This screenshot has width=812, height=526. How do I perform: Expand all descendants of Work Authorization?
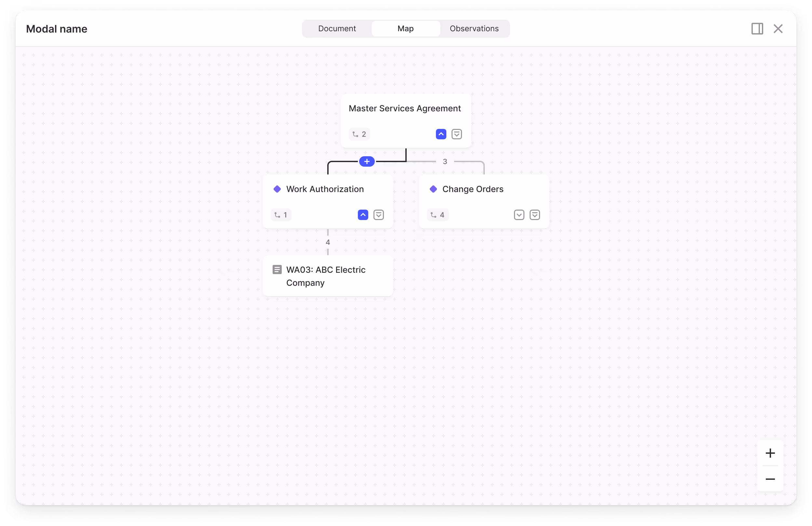(378, 215)
